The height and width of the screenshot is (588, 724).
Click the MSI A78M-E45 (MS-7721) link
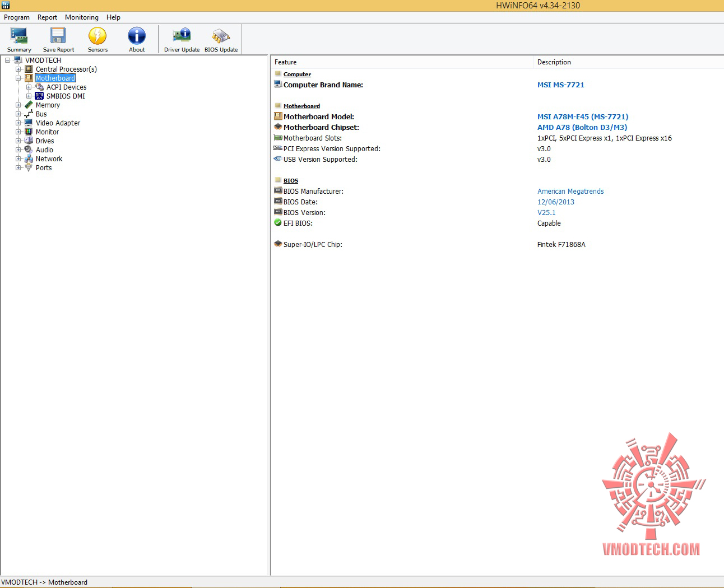point(583,117)
